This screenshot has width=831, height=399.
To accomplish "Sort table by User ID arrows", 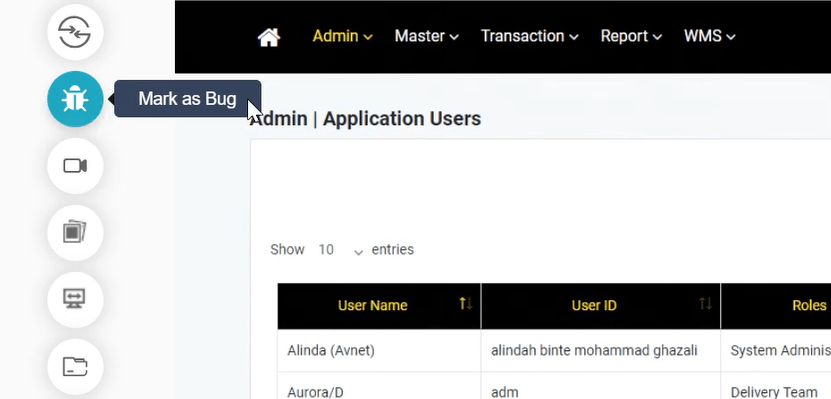I will [705, 304].
